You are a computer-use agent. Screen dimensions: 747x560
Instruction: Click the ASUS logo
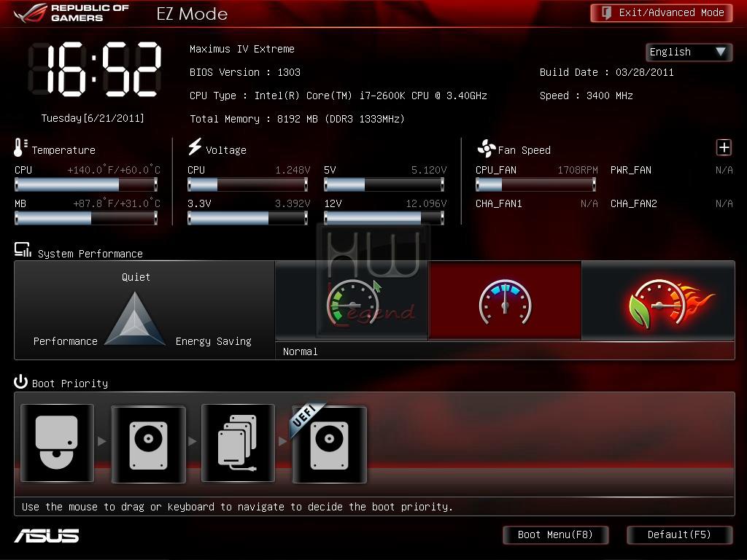[x=47, y=536]
